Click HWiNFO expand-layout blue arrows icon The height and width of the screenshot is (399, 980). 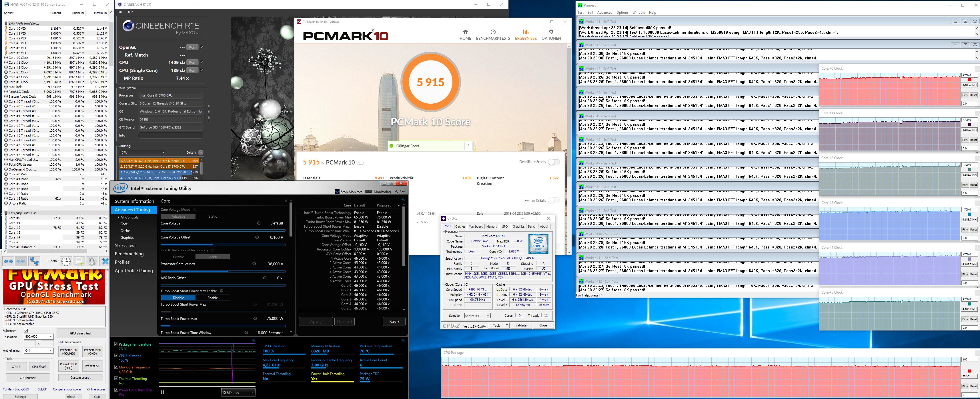click(8, 261)
